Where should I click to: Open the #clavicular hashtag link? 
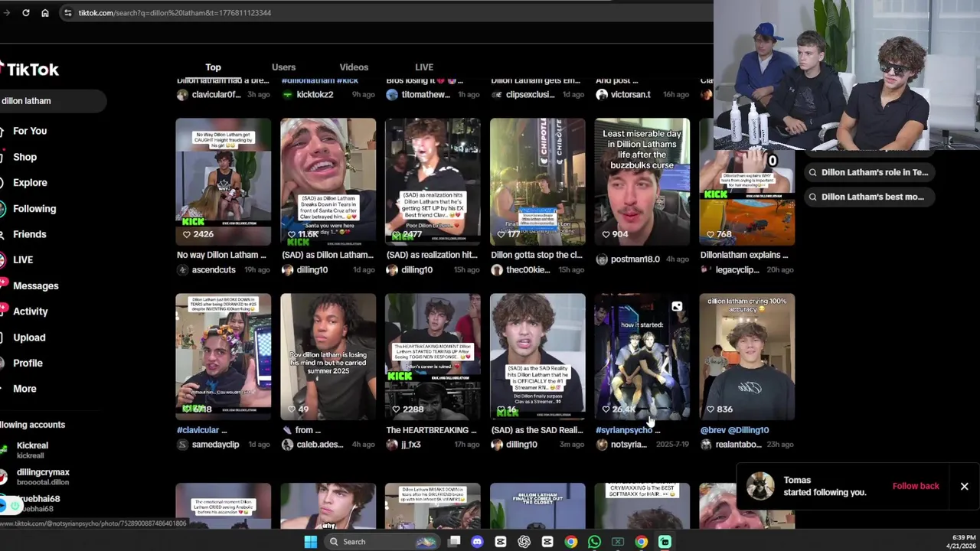(x=198, y=430)
